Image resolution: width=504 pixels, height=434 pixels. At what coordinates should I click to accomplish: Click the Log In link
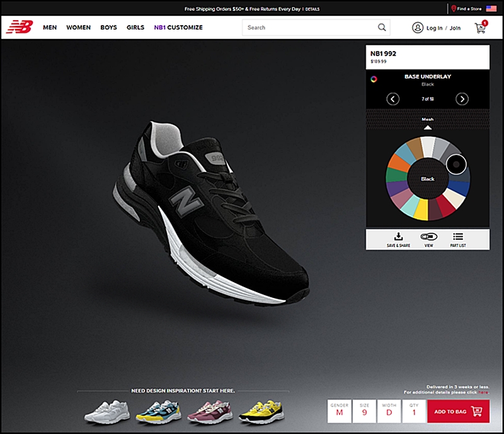coord(435,28)
